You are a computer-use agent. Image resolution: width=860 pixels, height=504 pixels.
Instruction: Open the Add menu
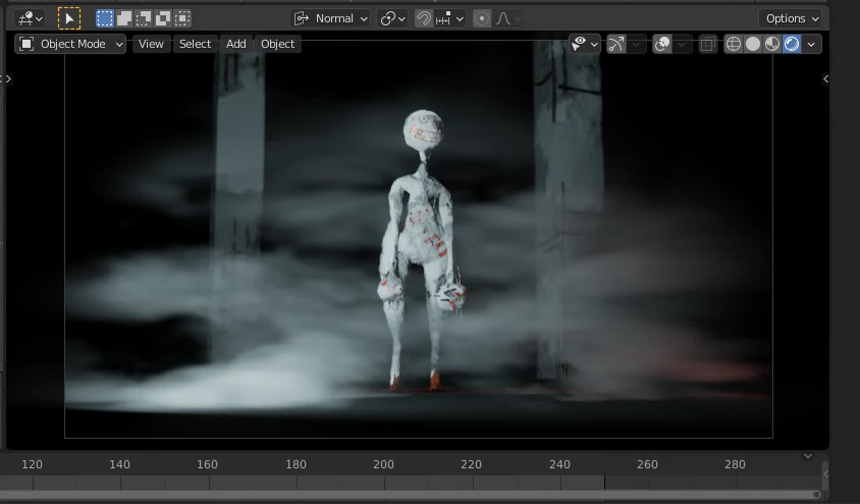236,44
